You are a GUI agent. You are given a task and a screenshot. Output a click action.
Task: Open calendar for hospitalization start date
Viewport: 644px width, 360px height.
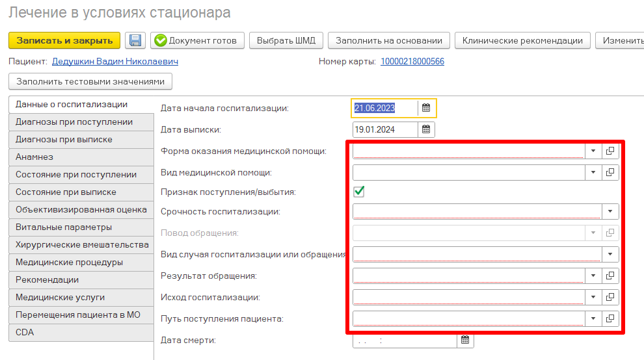426,108
